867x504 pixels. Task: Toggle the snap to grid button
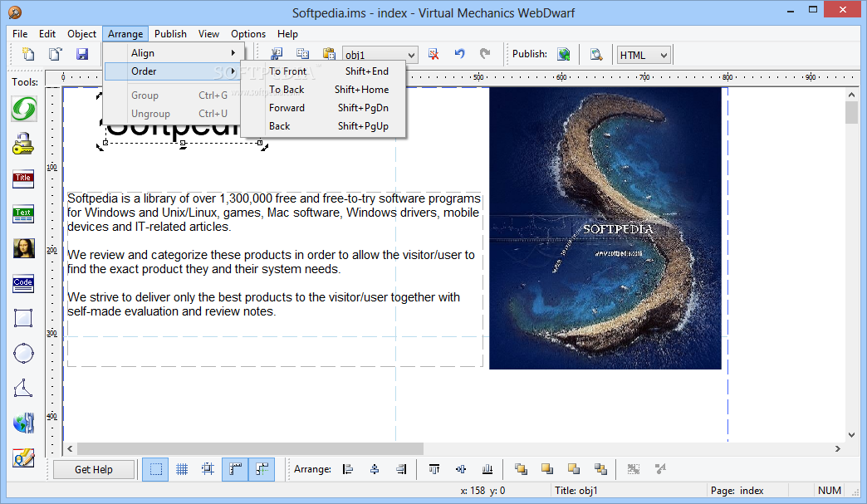(x=208, y=470)
